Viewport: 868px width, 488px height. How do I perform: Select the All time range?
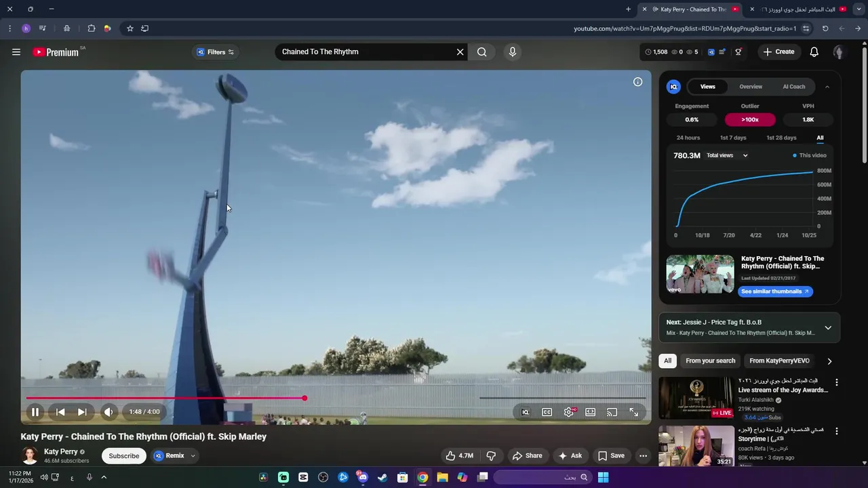pyautogui.click(x=820, y=138)
